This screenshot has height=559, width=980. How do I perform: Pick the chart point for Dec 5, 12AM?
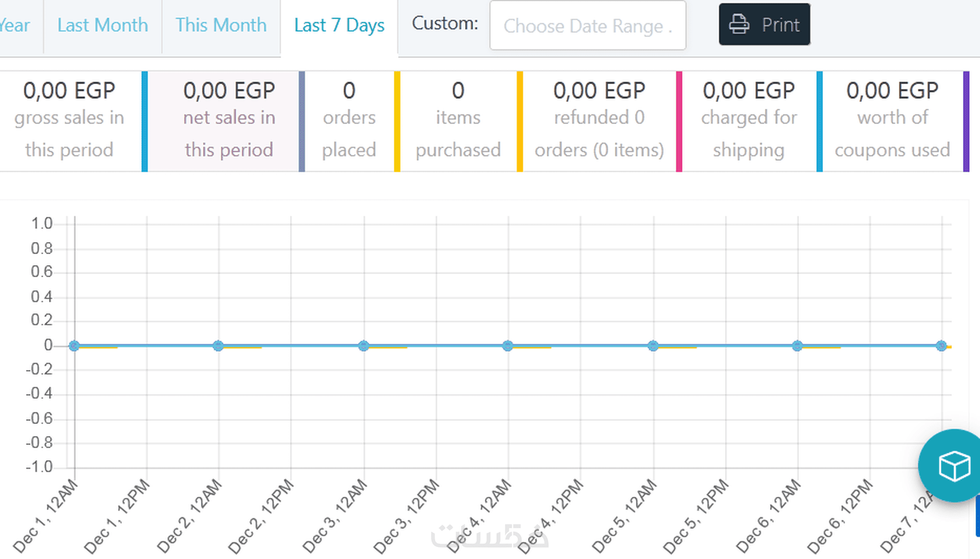point(653,346)
